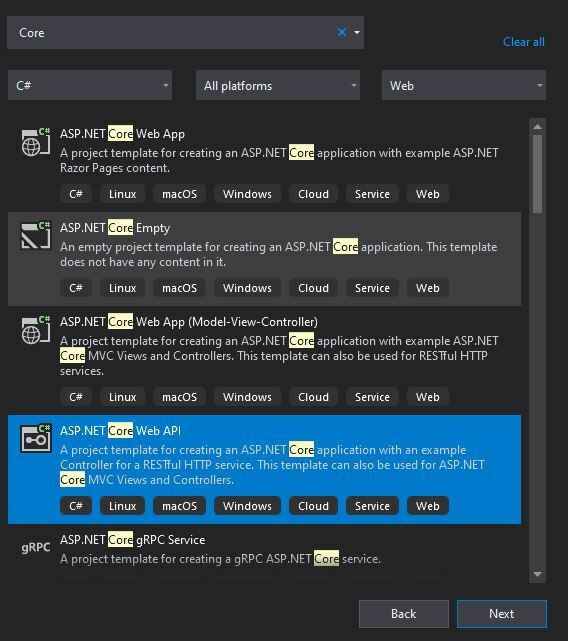The height and width of the screenshot is (641, 568).
Task: Click the Service tag under Model-View-Controller template
Action: click(x=372, y=397)
